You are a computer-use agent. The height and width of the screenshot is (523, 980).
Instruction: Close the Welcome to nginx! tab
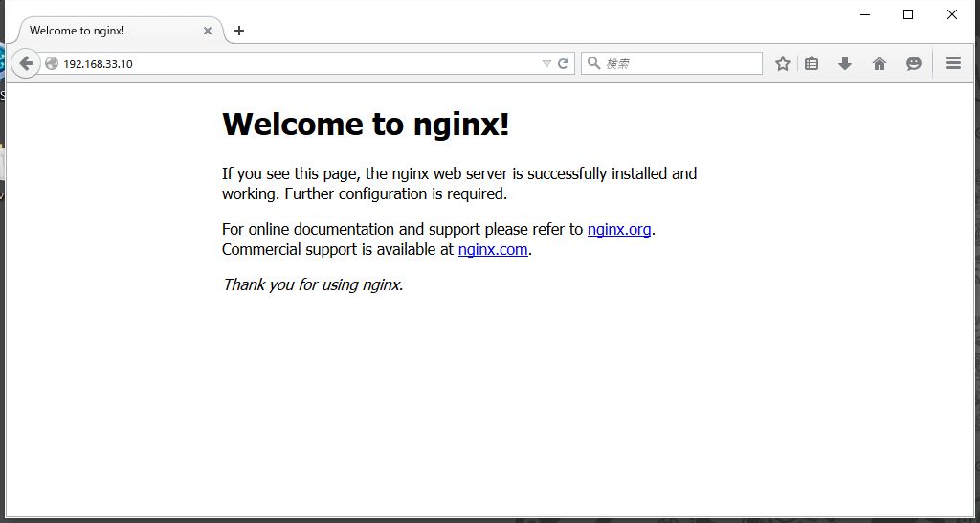click(208, 31)
